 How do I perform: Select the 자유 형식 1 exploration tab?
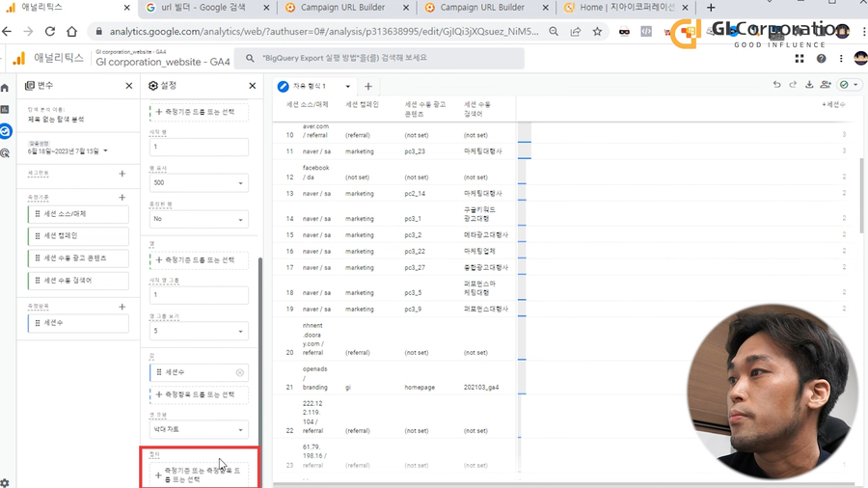[310, 86]
